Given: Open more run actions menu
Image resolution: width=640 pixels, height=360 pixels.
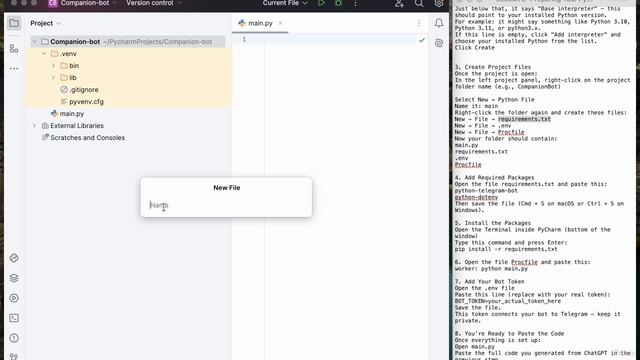Looking at the screenshot, I should [355, 3].
